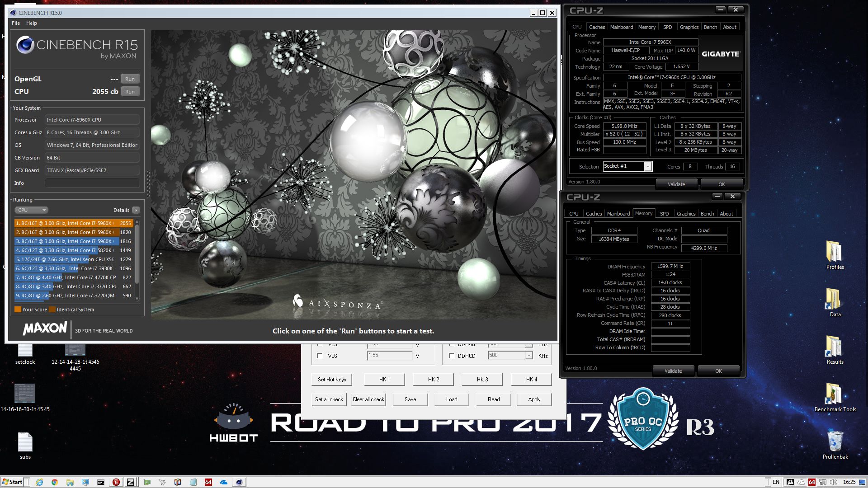Switch to Mainboard tab in top CPU-Z window
The height and width of the screenshot is (488, 868).
coord(622,27)
